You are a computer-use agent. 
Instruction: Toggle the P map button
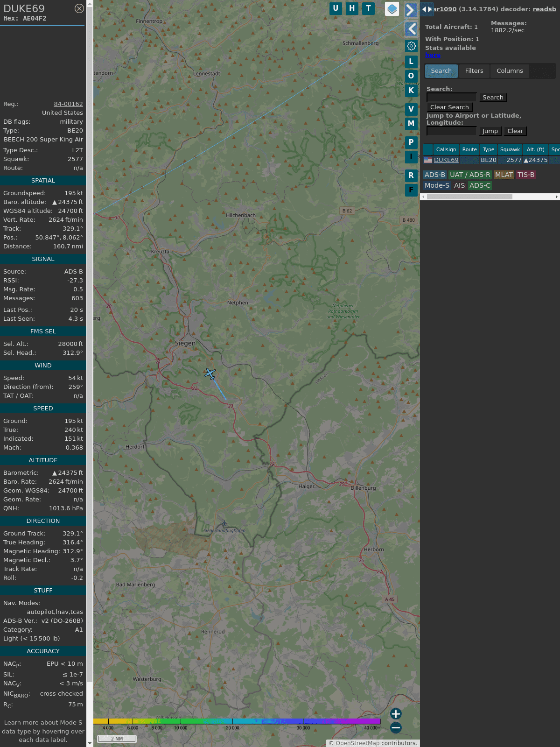point(411,142)
